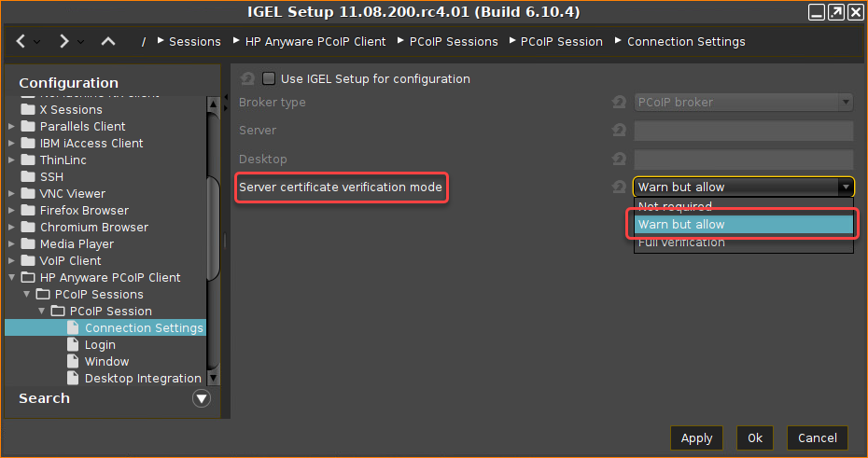
Task: Click the Cancel button
Action: (x=817, y=438)
